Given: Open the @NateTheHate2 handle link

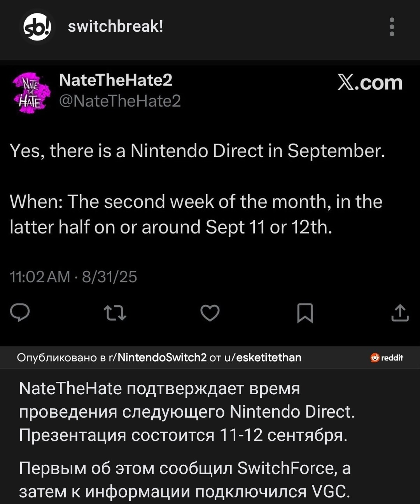Looking at the screenshot, I should [x=120, y=101].
